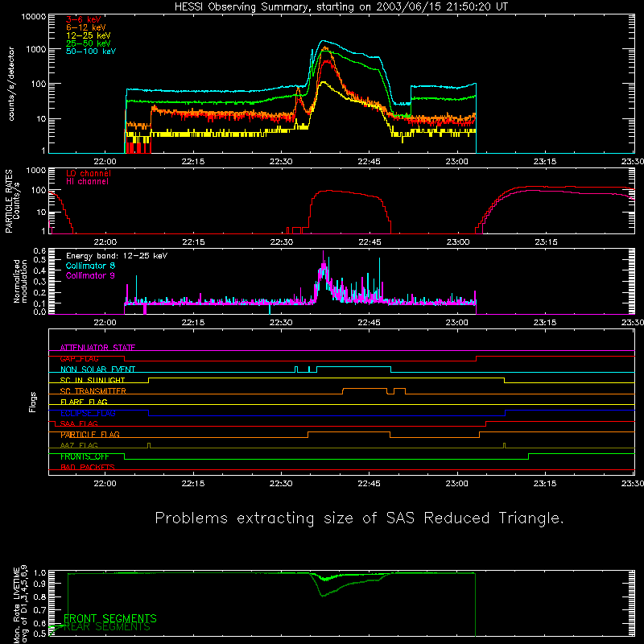Click 23:15 tick under particle rates plot

[546, 242]
